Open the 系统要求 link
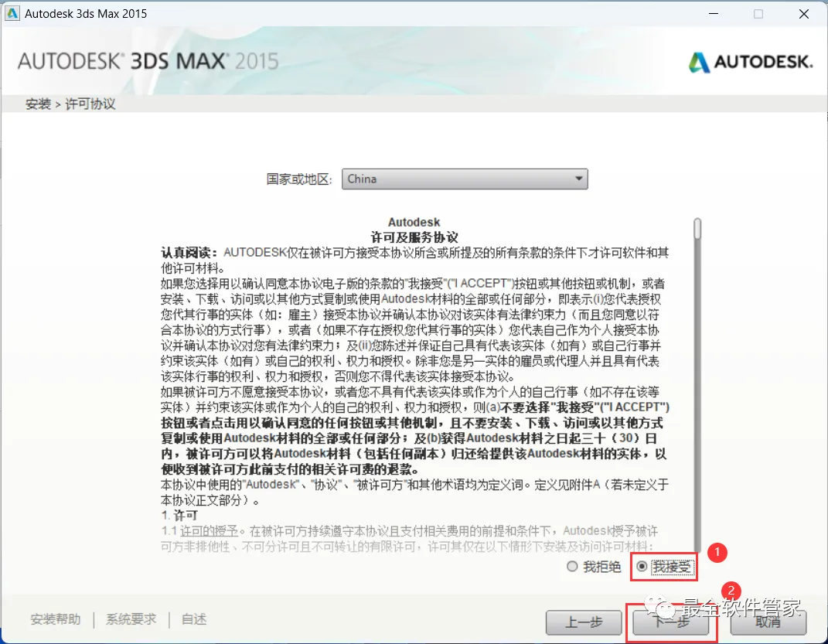This screenshot has width=828, height=644. pyautogui.click(x=131, y=619)
